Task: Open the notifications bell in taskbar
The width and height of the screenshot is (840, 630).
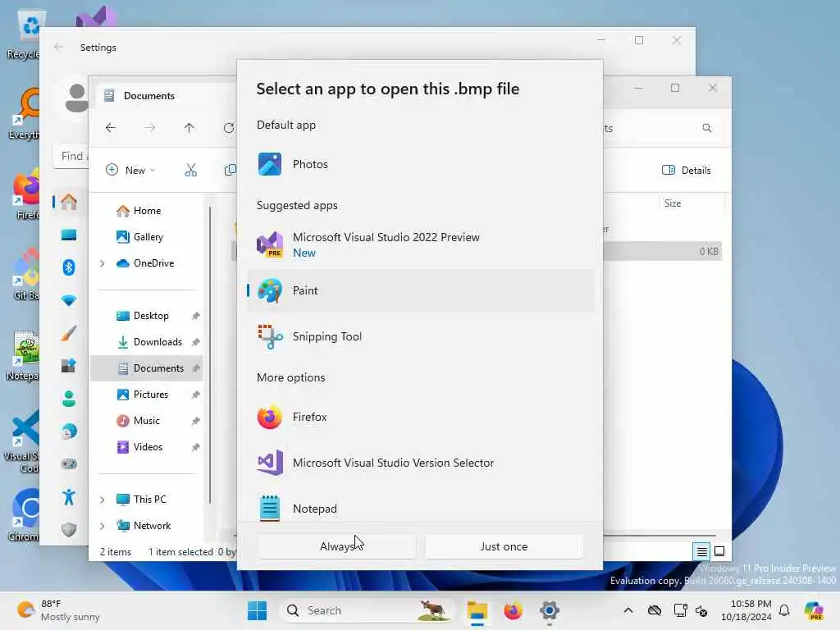Action: (784, 610)
